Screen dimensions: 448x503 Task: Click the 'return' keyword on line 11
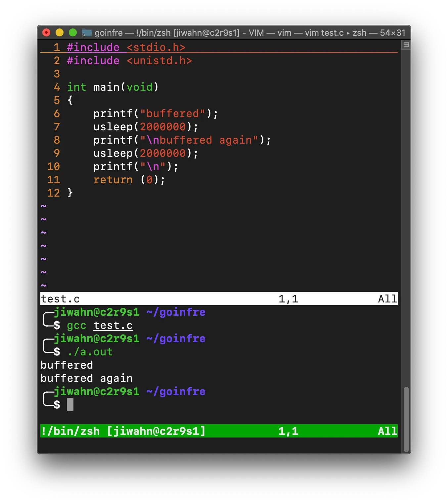[113, 180]
